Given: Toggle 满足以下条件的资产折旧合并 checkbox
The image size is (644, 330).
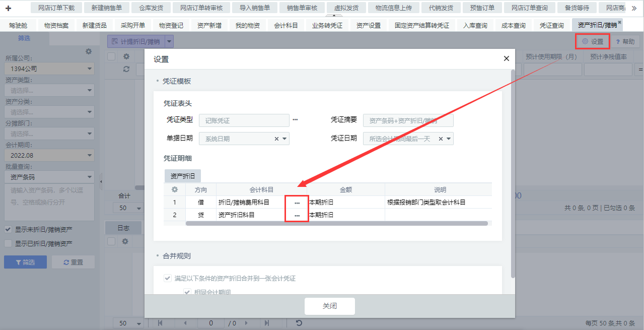Looking at the screenshot, I should 167,278.
